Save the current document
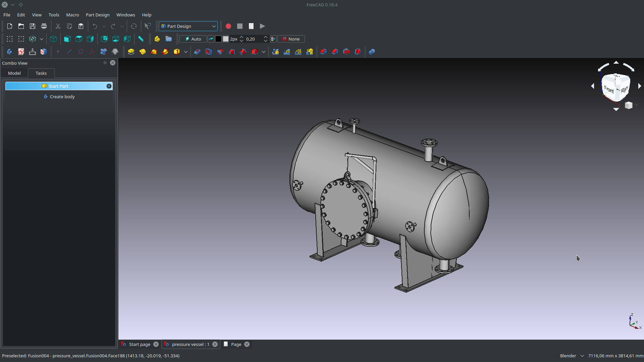Viewport: 644px width, 362px height. (x=33, y=26)
